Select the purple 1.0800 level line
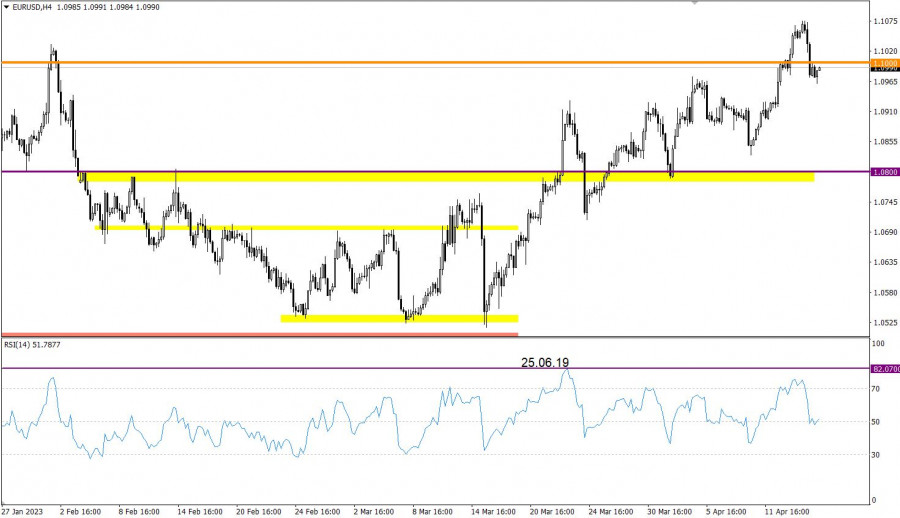 (300, 171)
